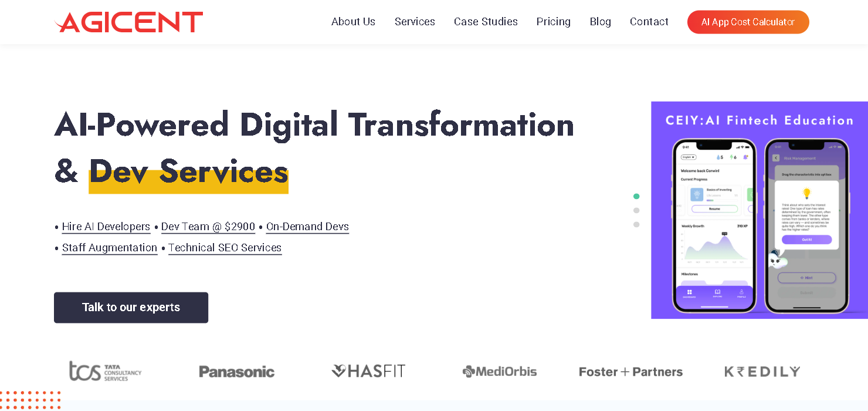Click the HASFIT client logo
This screenshot has width=868, height=411.
tap(368, 371)
